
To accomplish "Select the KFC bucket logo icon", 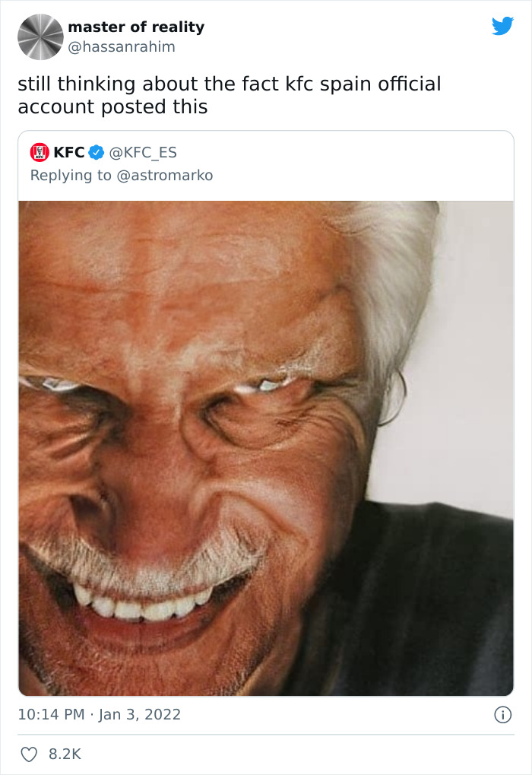I will [40, 151].
